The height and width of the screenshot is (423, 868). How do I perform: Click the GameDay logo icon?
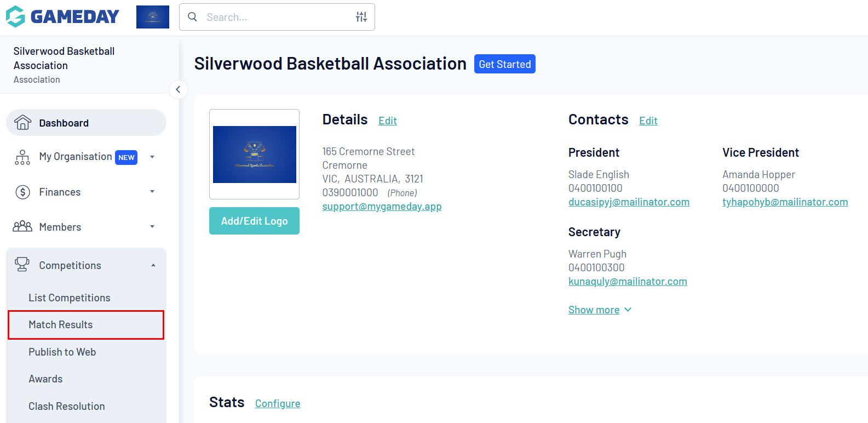15,16
